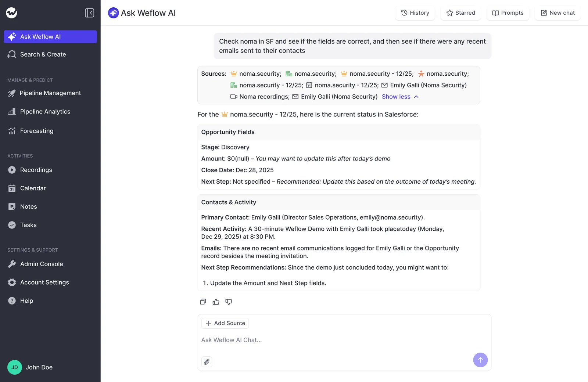588x382 pixels.
Task: Click the Weflow logo icon
Action: [x=11, y=13]
